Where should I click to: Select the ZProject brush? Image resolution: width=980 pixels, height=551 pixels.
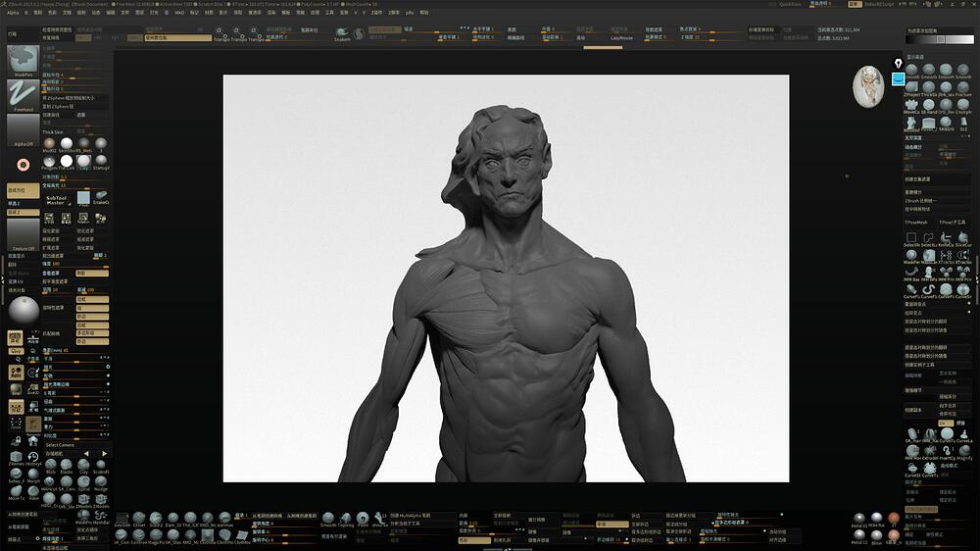click(x=911, y=87)
